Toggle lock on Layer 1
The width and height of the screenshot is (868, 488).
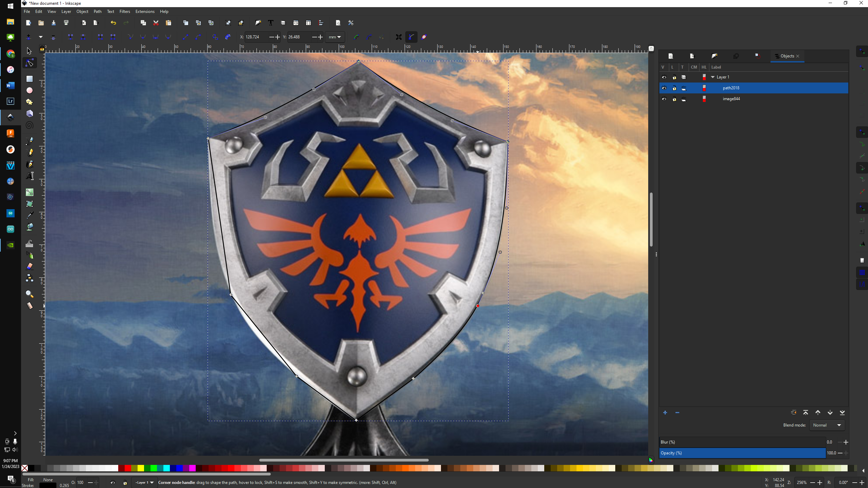pos(674,77)
